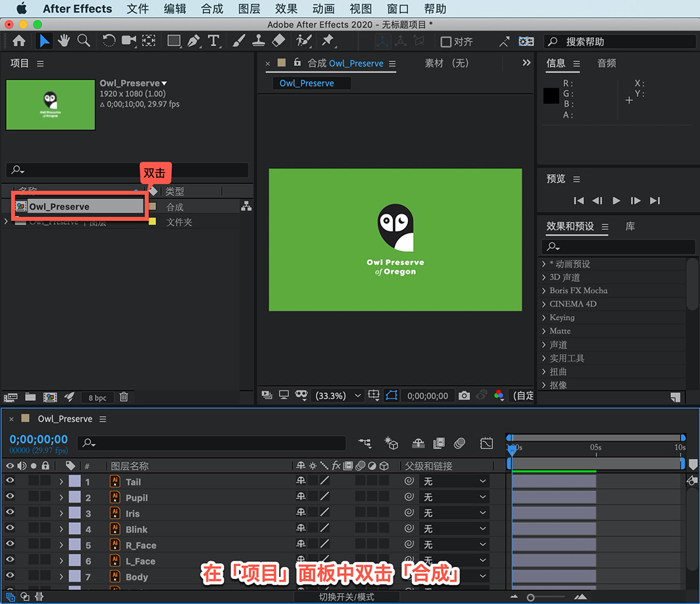
Task: Hide the Tail layer with eye icon
Action: click(10, 481)
